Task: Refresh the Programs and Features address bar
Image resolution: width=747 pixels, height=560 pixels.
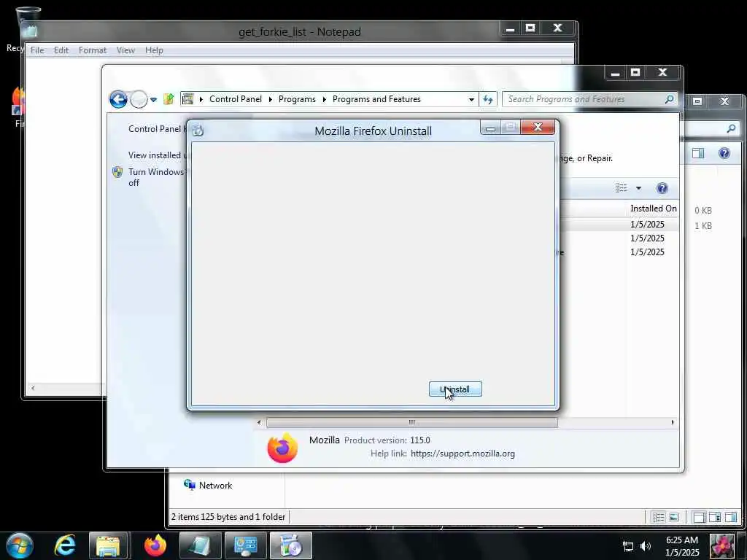Action: [488, 99]
